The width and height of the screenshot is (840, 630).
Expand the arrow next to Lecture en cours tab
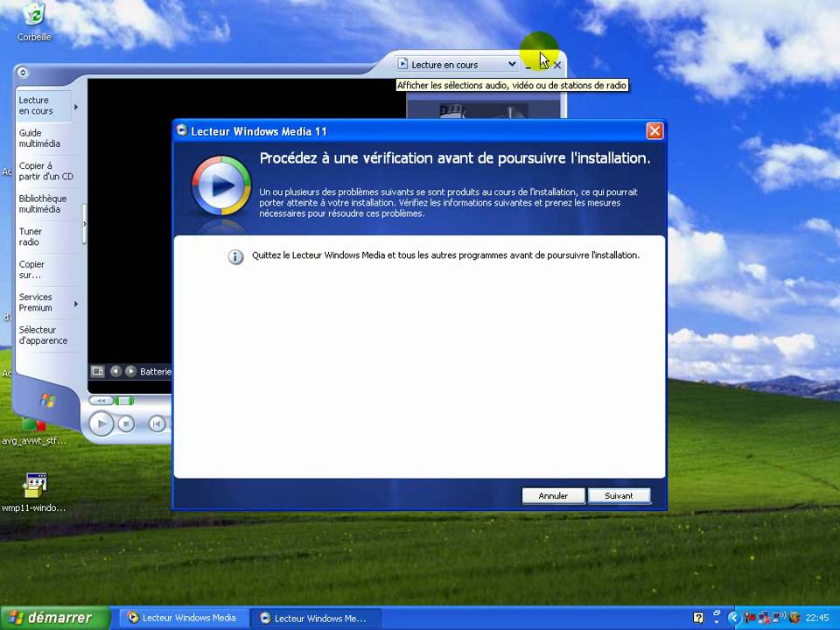click(76, 107)
